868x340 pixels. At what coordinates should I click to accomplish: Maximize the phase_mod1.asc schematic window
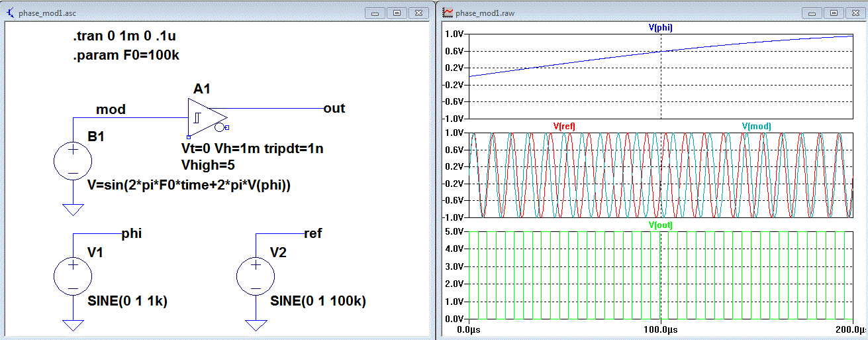pos(397,13)
